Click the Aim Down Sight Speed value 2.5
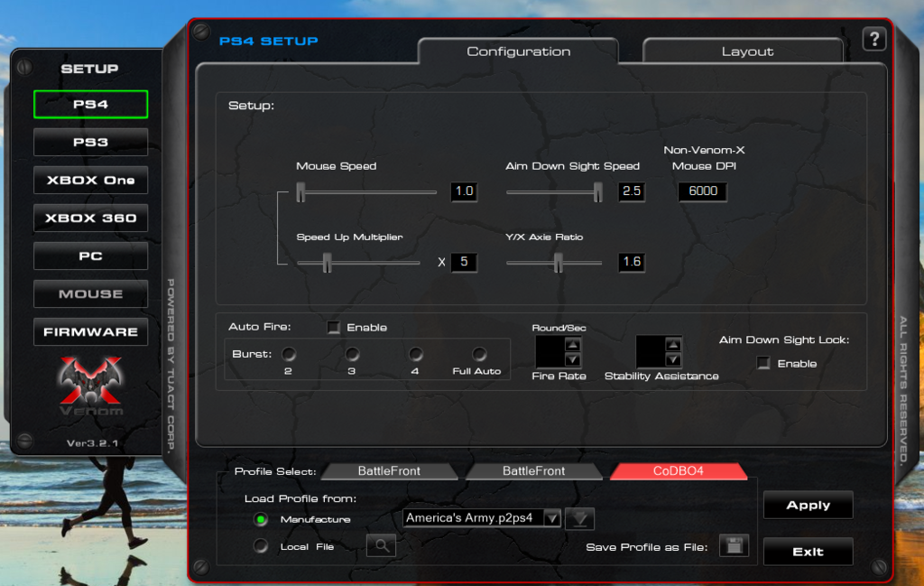The height and width of the screenshot is (586, 924). [x=631, y=191]
